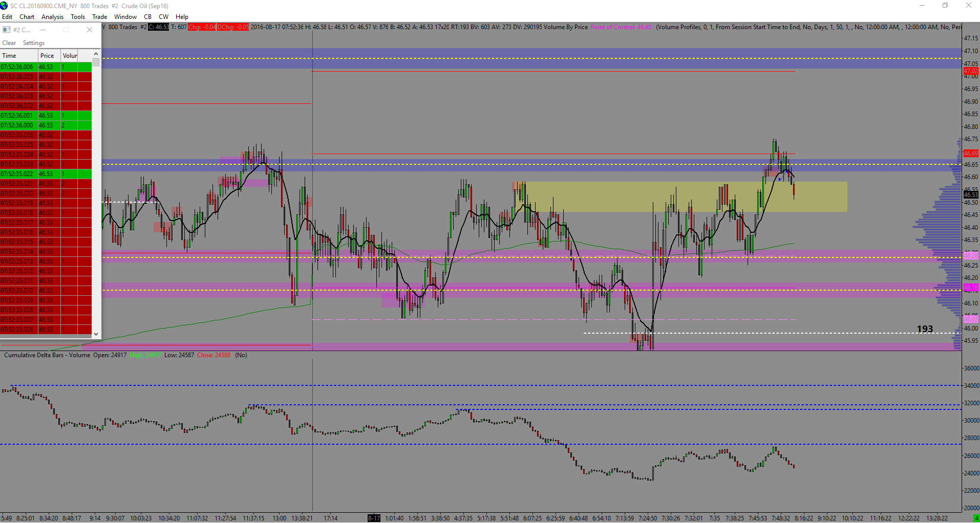Click the red Chg: -0.04 label
Viewport: 980px width, 523px height.
[202, 27]
